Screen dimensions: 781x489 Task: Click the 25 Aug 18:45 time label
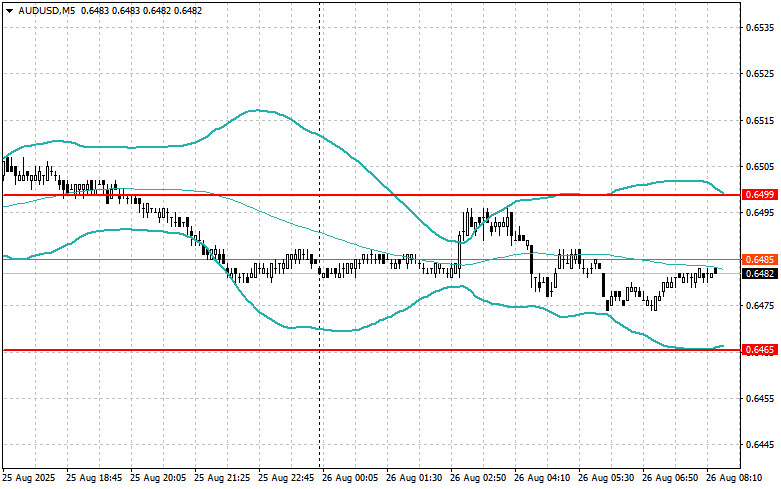pos(94,478)
